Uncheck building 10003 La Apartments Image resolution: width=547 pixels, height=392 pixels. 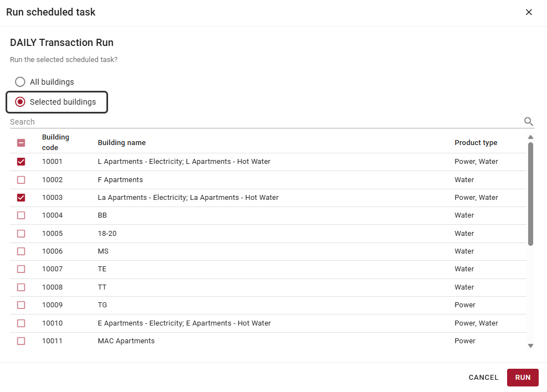pos(21,198)
